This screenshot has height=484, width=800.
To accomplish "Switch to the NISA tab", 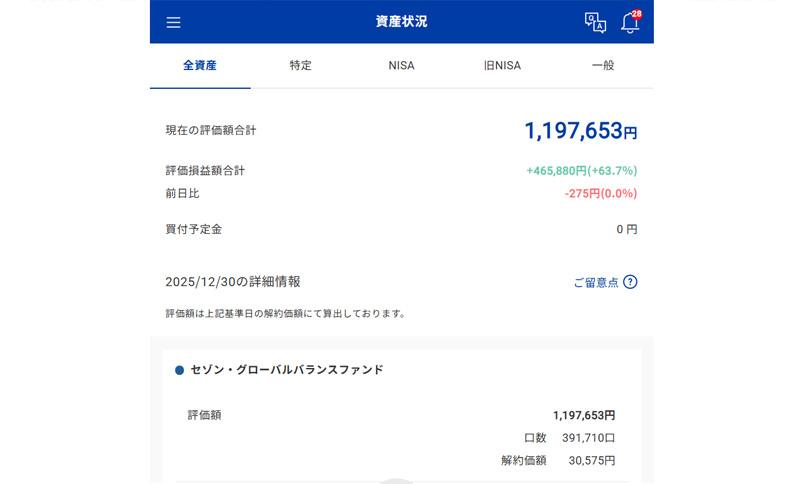I will (x=402, y=66).
